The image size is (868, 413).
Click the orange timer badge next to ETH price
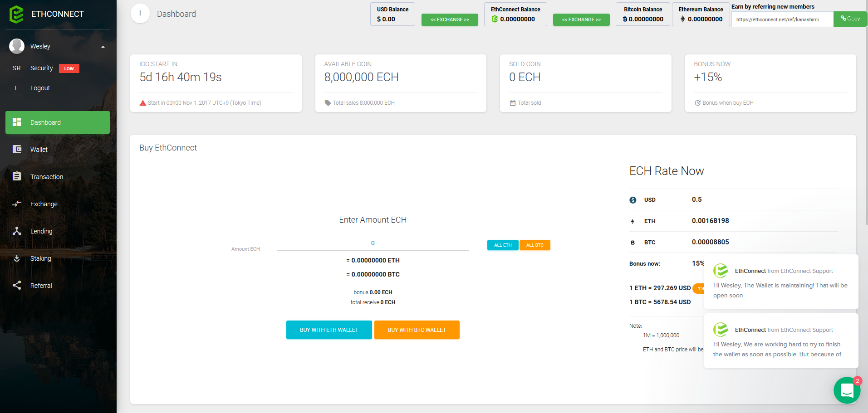click(x=699, y=288)
